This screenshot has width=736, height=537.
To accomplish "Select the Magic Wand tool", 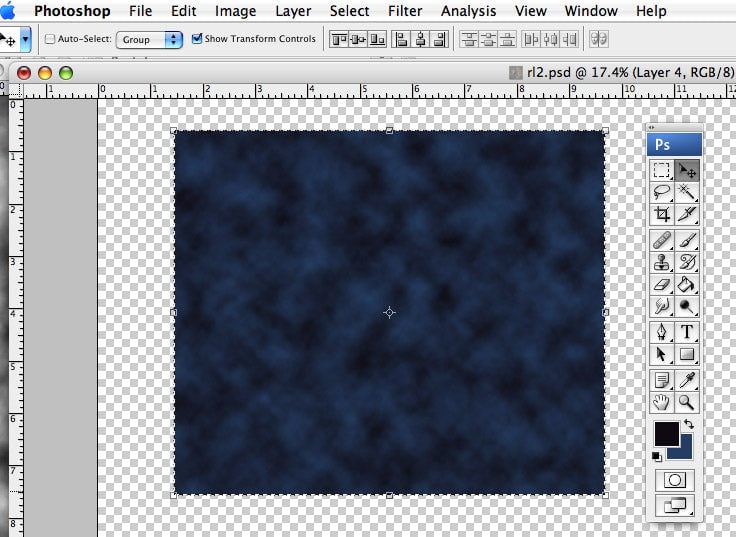I will 687,192.
